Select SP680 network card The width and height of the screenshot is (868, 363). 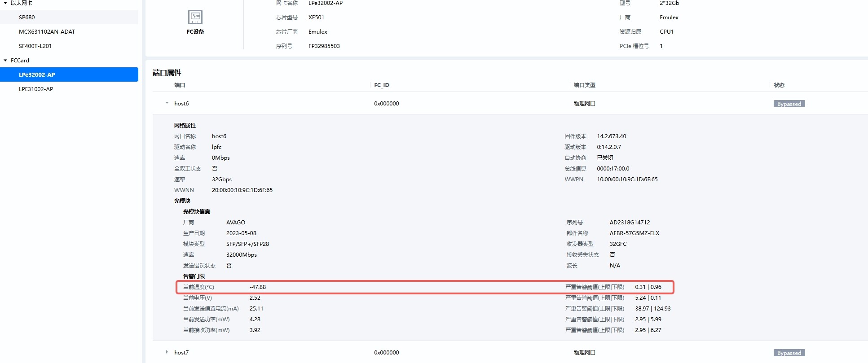tap(27, 17)
